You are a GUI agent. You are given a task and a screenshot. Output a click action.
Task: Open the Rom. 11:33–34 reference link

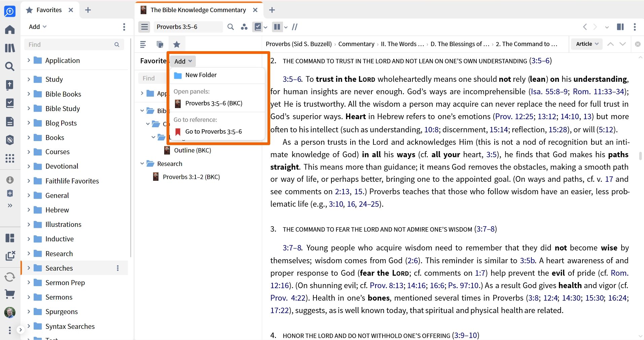pos(598,92)
